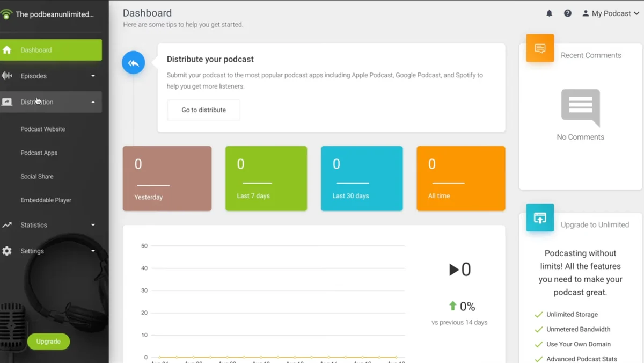The height and width of the screenshot is (363, 644).
Task: Expand the Statistics menu arrow
Action: [x=93, y=225]
